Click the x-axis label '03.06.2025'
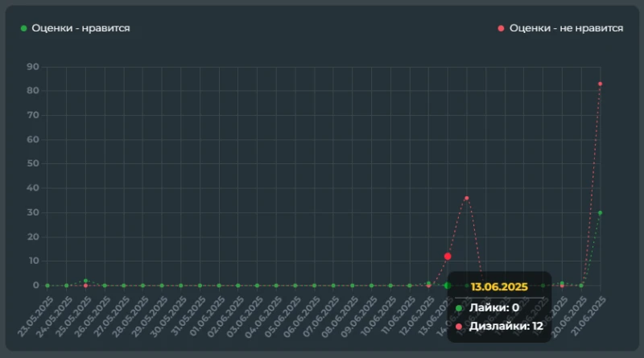Image resolution: width=644 pixels, height=358 pixels. (x=246, y=316)
